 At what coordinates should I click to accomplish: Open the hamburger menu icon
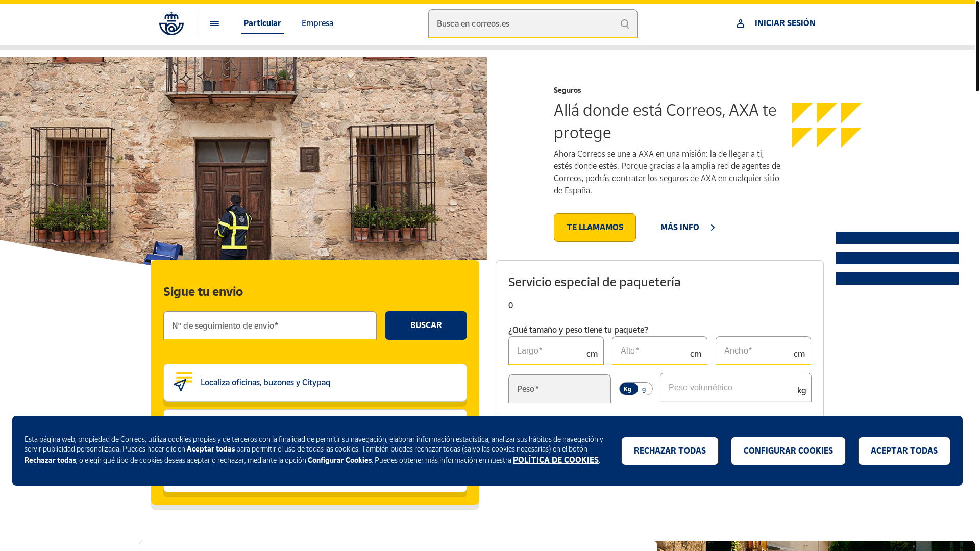click(214, 23)
